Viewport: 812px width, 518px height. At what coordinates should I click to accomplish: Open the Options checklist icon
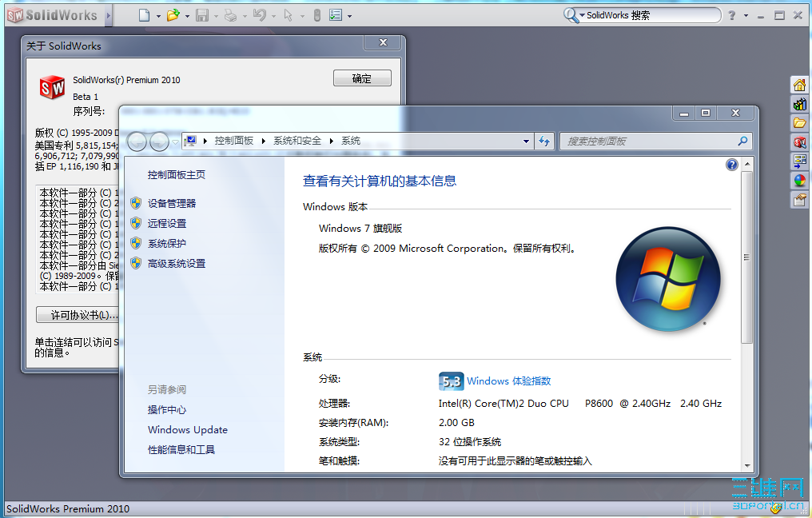(x=336, y=15)
